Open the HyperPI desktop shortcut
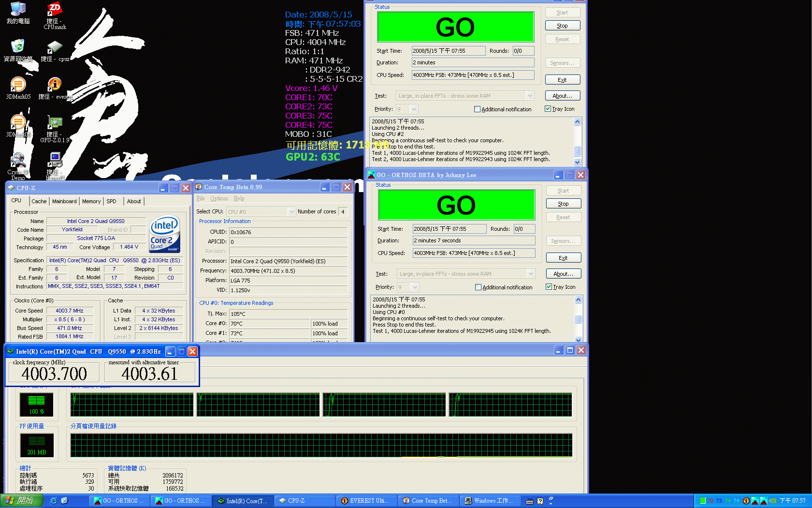 point(55,166)
